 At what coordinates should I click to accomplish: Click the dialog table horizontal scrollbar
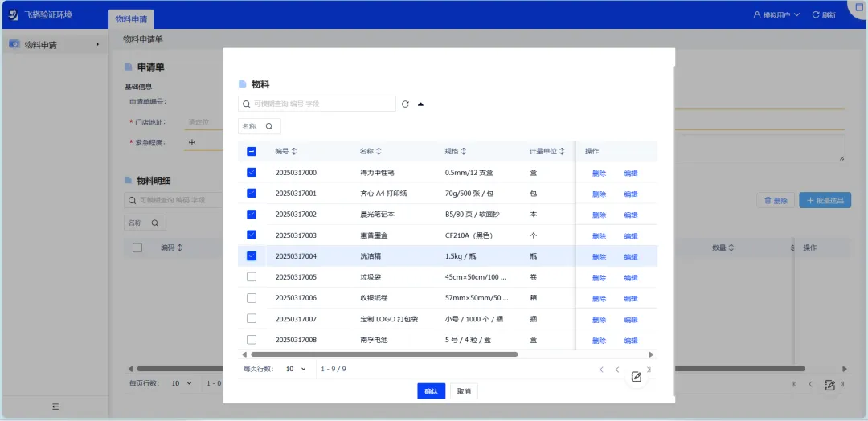tap(384, 354)
